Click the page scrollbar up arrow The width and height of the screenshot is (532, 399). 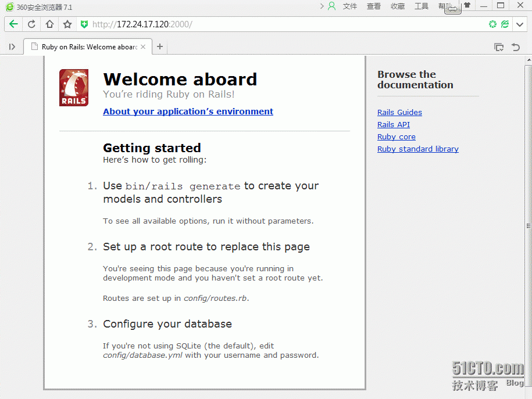(529, 60)
